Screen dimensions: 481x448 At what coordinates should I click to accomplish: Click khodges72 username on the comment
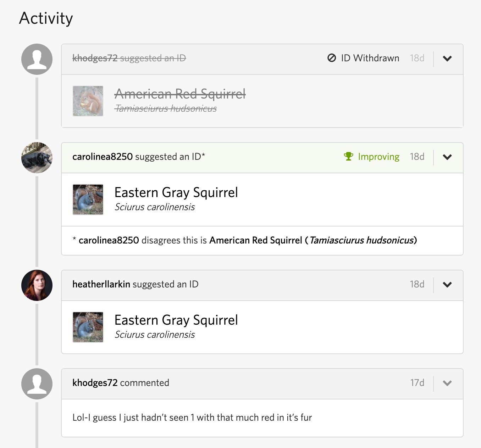pyautogui.click(x=95, y=383)
